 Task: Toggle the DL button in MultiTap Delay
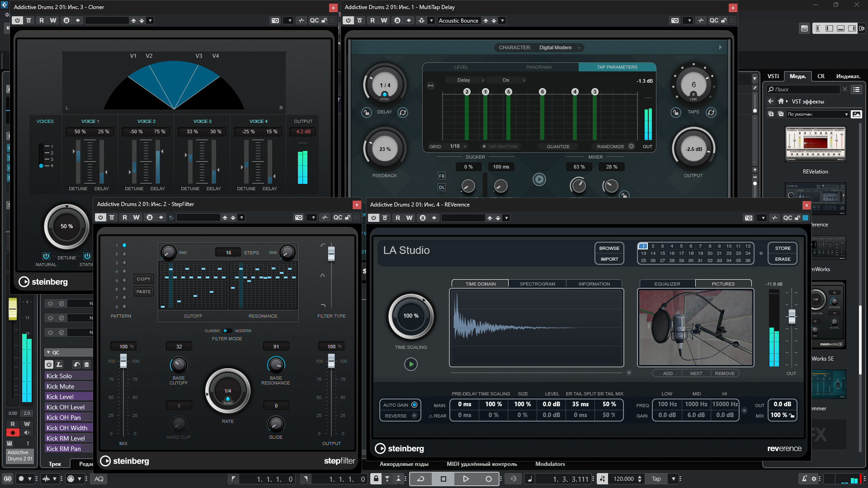point(442,187)
